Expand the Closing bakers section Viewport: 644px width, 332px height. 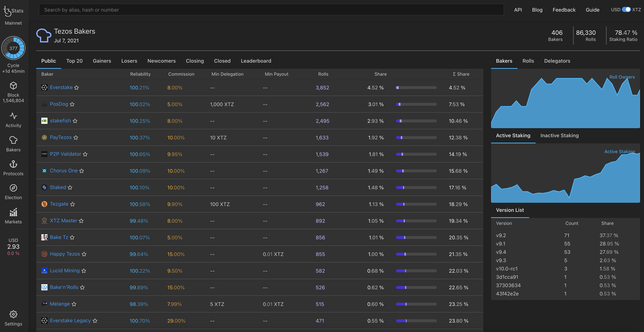tap(195, 61)
